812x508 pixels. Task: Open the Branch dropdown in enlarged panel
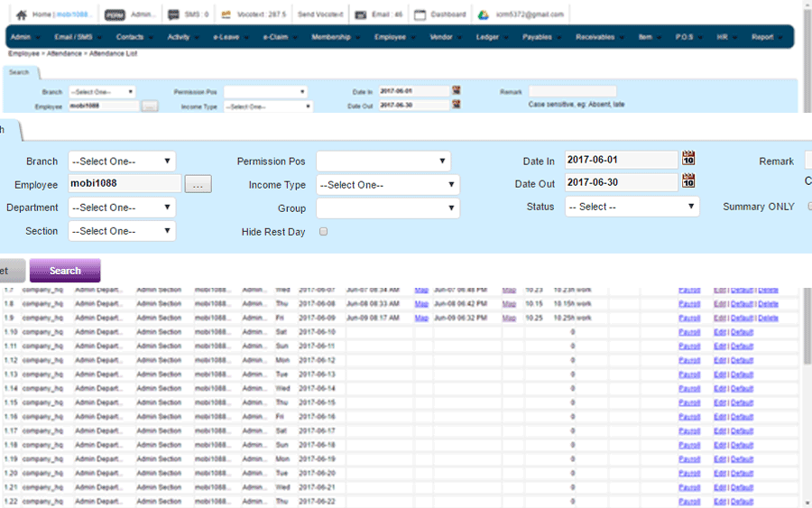(x=122, y=161)
